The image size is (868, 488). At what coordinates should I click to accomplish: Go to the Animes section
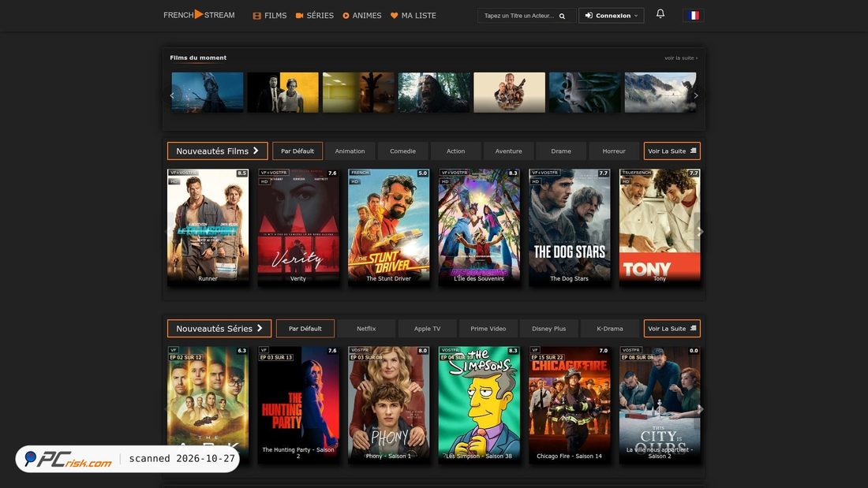(x=362, y=16)
